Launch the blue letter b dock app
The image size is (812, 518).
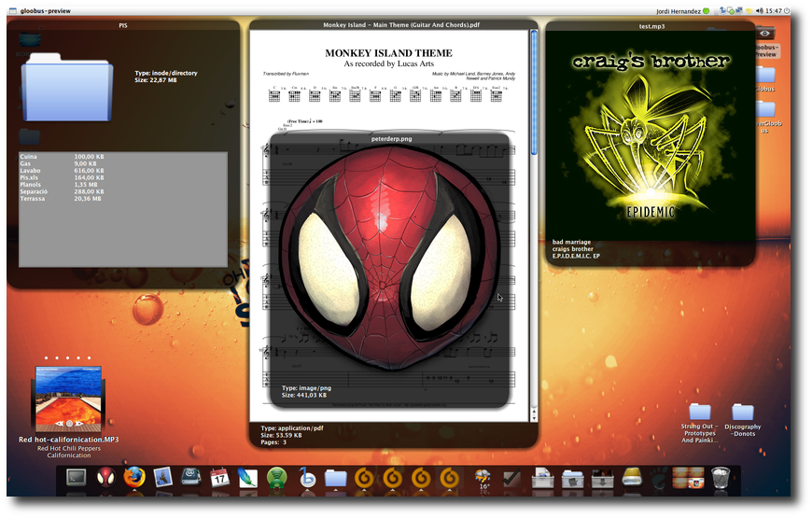pos(307,477)
